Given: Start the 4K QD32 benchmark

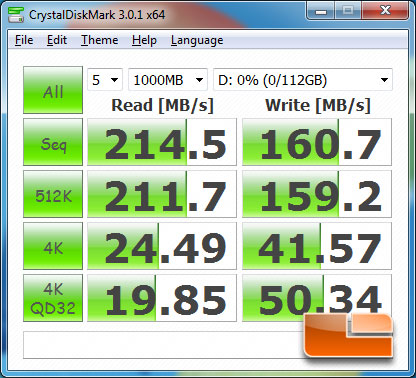Looking at the screenshot, I should (x=53, y=298).
